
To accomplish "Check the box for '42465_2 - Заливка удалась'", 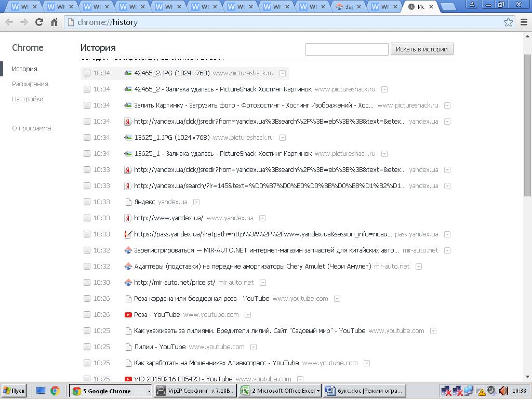I will (x=87, y=89).
